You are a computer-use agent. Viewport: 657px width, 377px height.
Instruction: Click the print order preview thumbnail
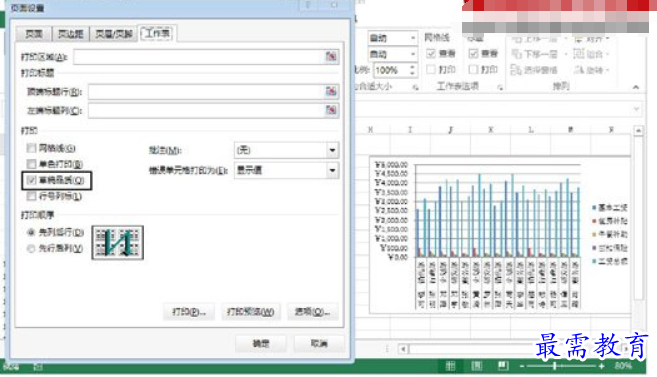(118, 243)
